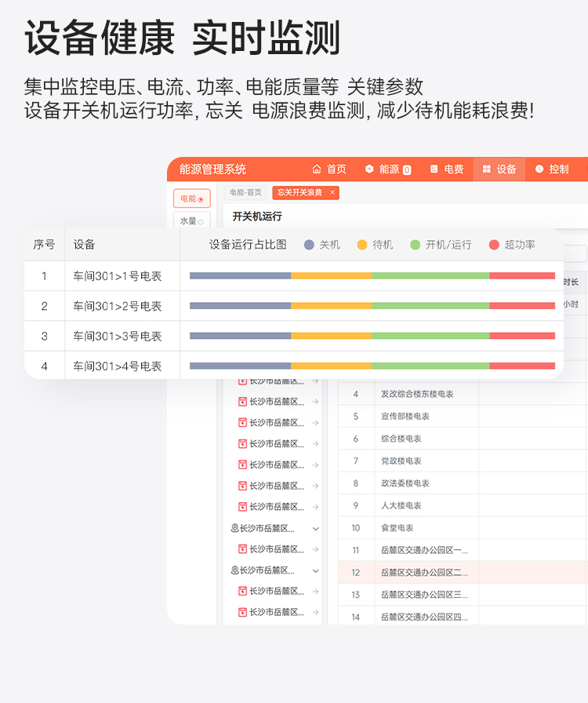Screen dimensions: 588x703
Task: Select highlighted 岳麓区交通办公园区二... row
Action: (x=463, y=573)
